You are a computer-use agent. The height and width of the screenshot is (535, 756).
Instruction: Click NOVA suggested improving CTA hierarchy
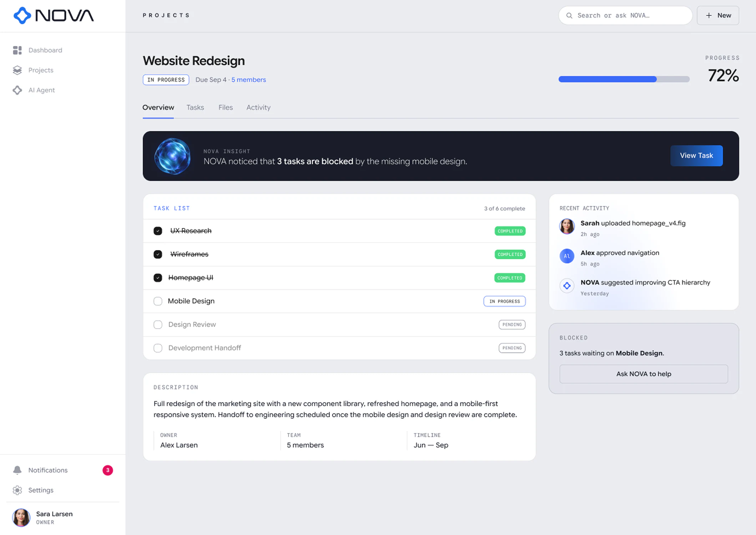645,282
